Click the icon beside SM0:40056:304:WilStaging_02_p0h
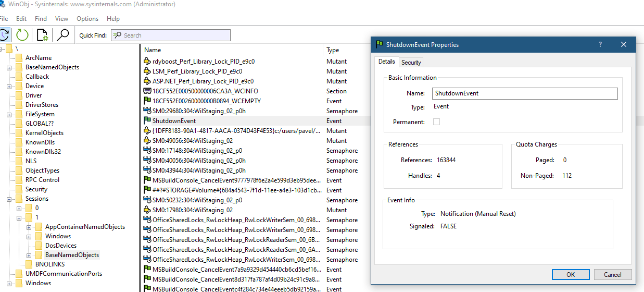Viewport: 644px width, 292px height. (x=147, y=161)
